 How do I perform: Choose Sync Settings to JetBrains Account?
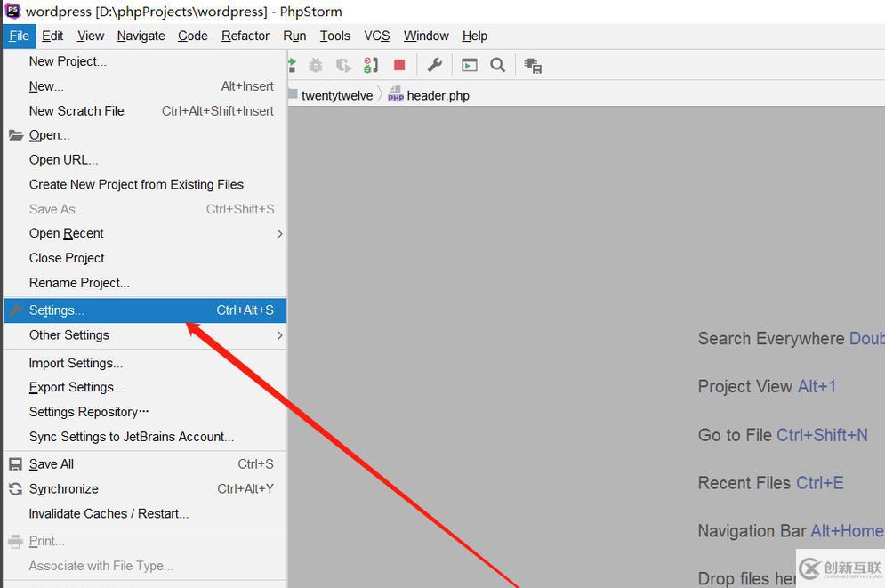[145, 437]
